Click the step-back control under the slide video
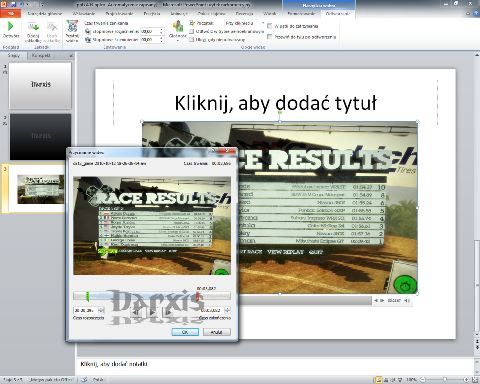The image size is (480, 384). (376, 301)
